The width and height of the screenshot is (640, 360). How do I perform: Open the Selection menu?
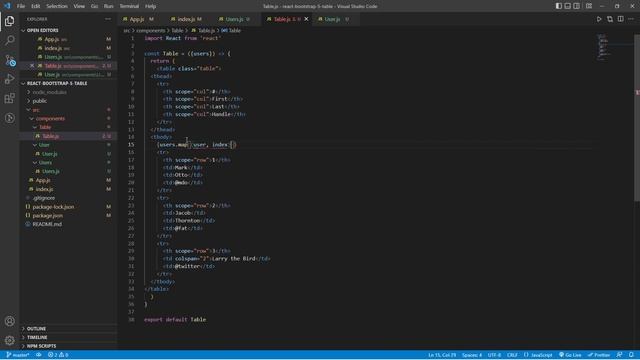point(57,6)
